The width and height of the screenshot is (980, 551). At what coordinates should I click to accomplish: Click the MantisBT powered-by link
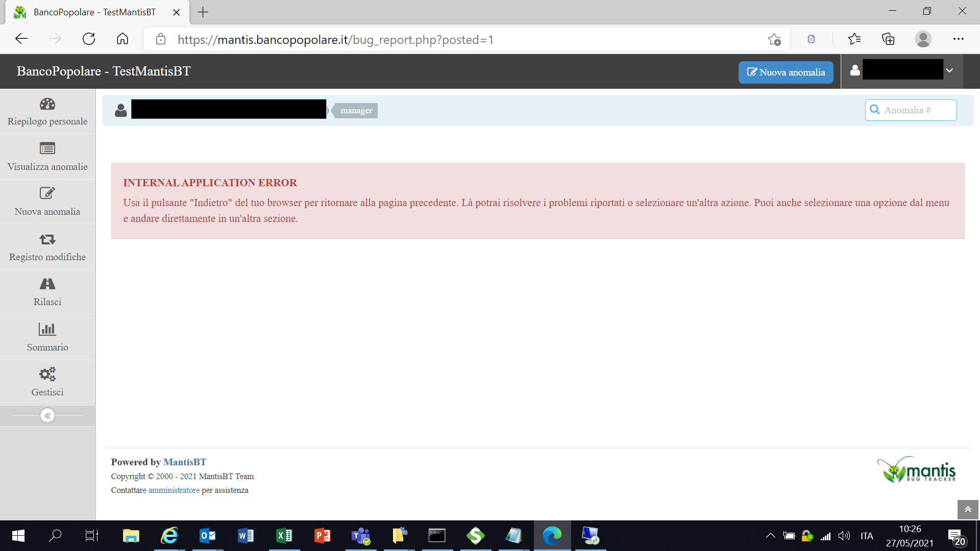pyautogui.click(x=185, y=462)
